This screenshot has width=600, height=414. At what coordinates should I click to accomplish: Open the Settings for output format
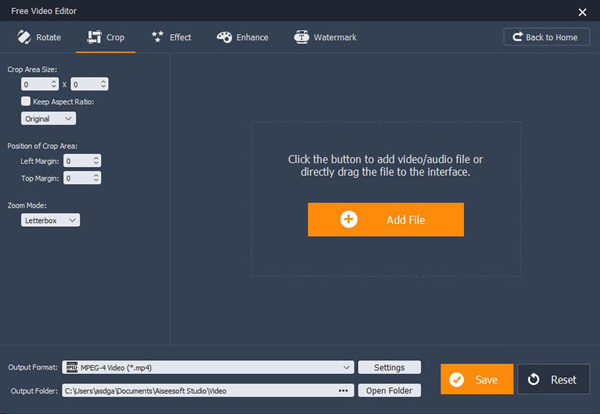(x=389, y=367)
